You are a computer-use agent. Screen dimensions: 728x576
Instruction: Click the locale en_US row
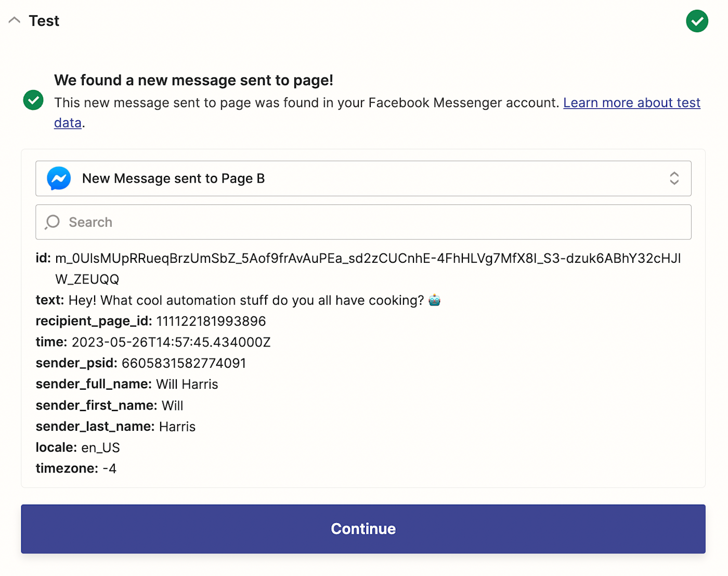pos(78,447)
